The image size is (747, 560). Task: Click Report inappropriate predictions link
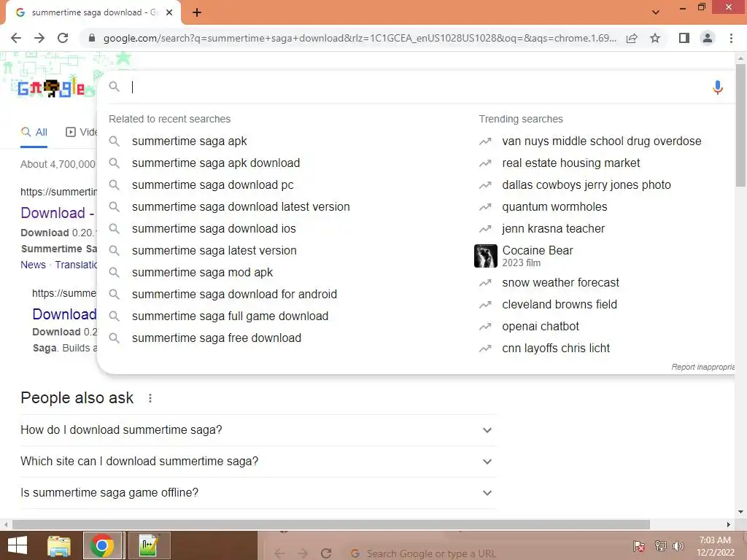[x=703, y=367]
